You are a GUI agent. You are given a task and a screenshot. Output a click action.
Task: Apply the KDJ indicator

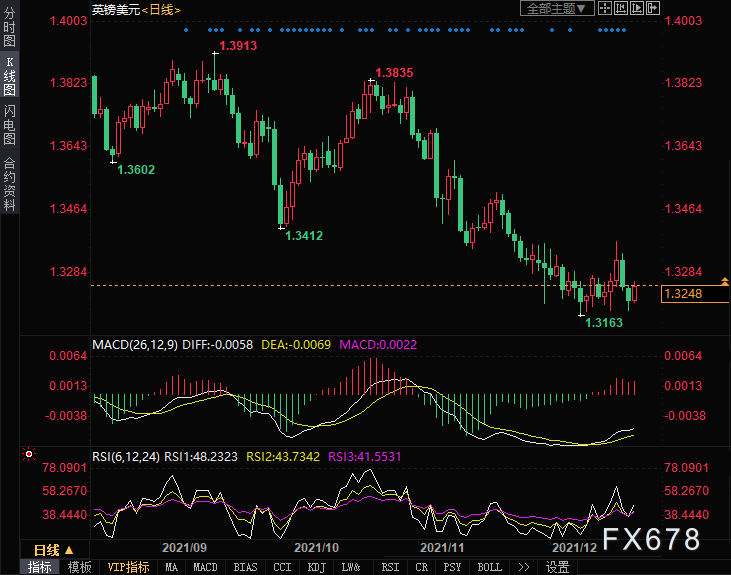316,567
